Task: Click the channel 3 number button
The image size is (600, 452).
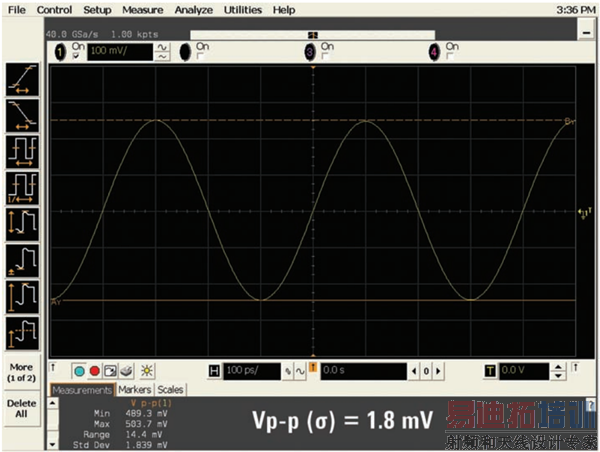Action: click(310, 52)
